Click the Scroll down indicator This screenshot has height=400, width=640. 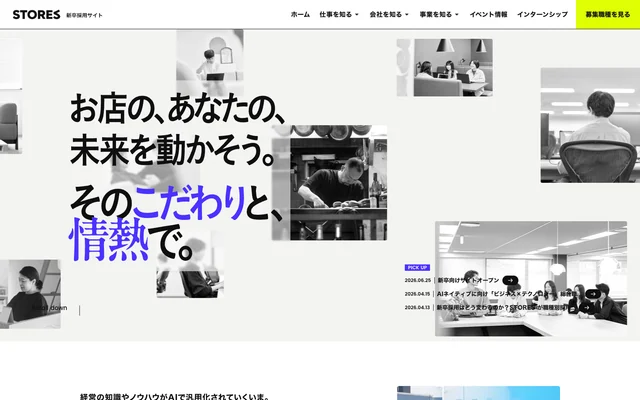[49, 308]
